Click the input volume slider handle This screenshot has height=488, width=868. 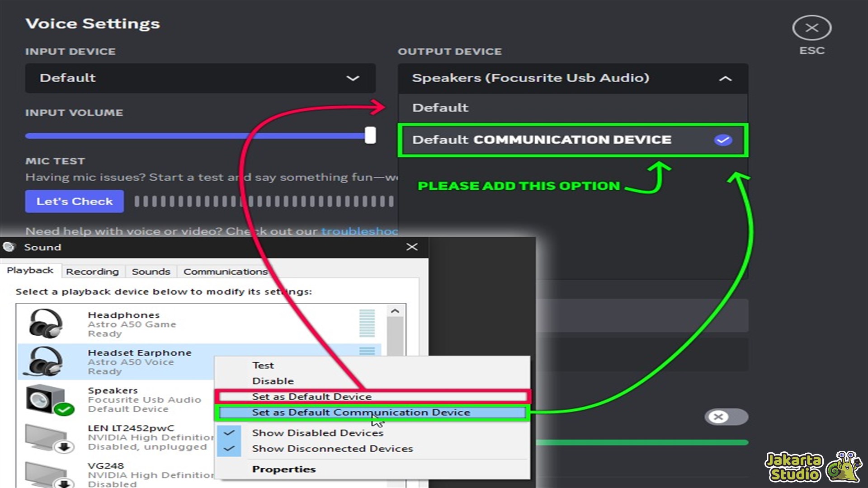coord(370,135)
